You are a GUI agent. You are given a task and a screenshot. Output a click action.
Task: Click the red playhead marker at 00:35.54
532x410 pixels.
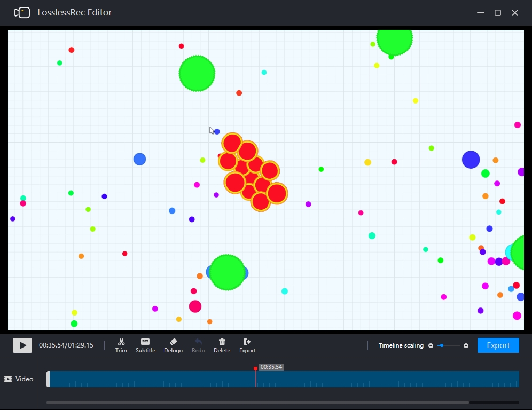pyautogui.click(x=255, y=368)
